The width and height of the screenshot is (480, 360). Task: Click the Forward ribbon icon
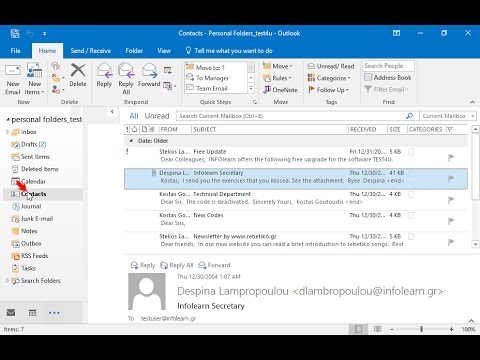tap(149, 70)
